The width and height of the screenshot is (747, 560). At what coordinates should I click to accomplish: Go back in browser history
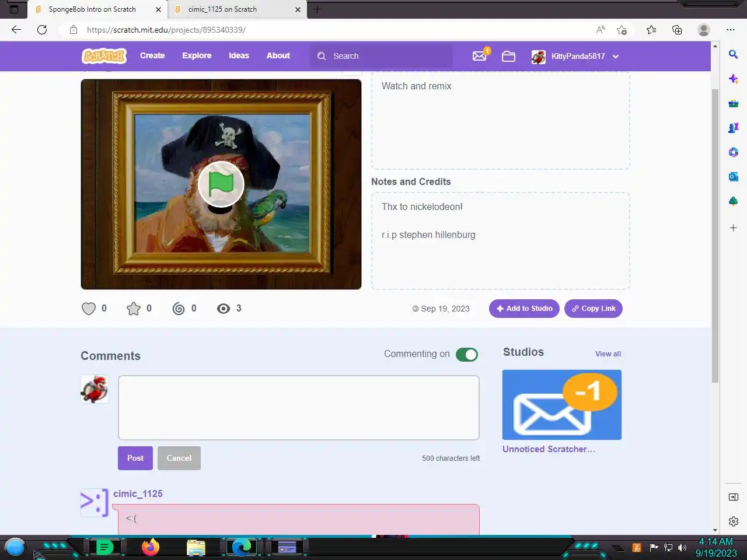pyautogui.click(x=16, y=30)
